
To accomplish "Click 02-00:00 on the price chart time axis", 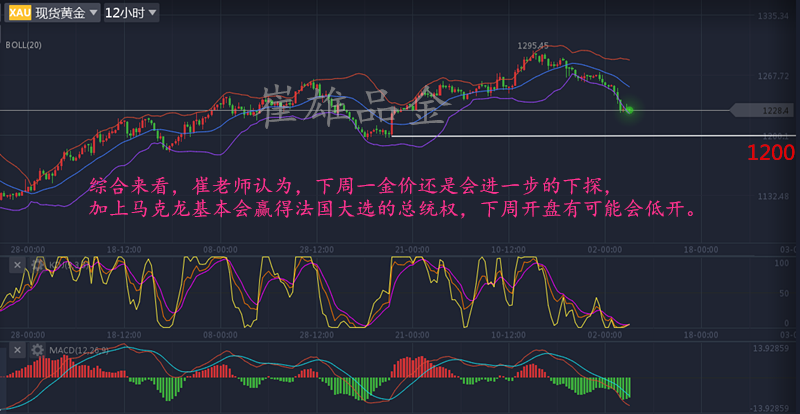I will (x=605, y=250).
